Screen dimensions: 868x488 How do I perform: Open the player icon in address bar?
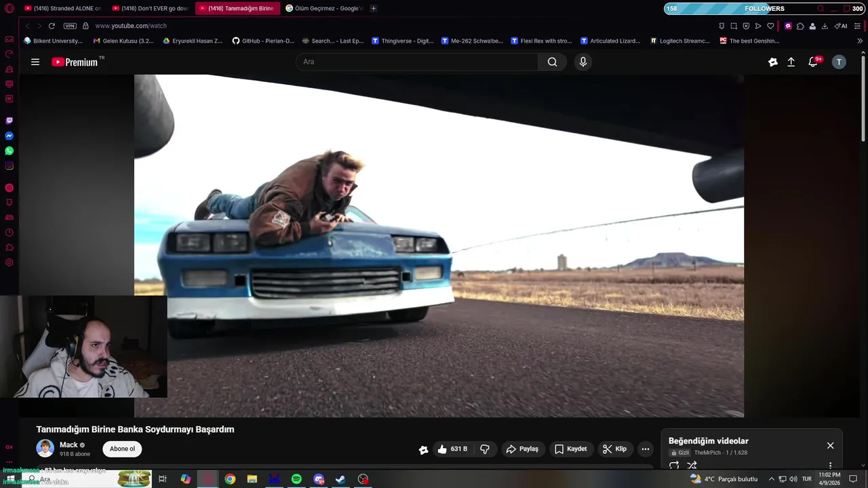point(758,26)
